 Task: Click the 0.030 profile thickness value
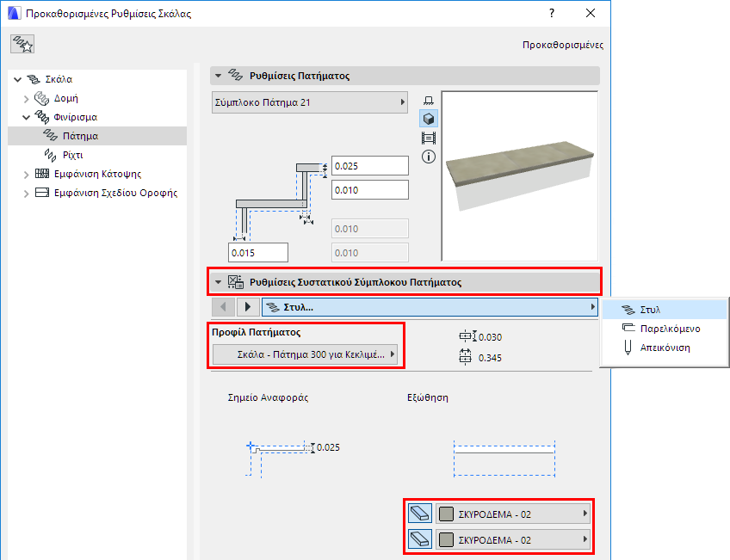[490, 337]
